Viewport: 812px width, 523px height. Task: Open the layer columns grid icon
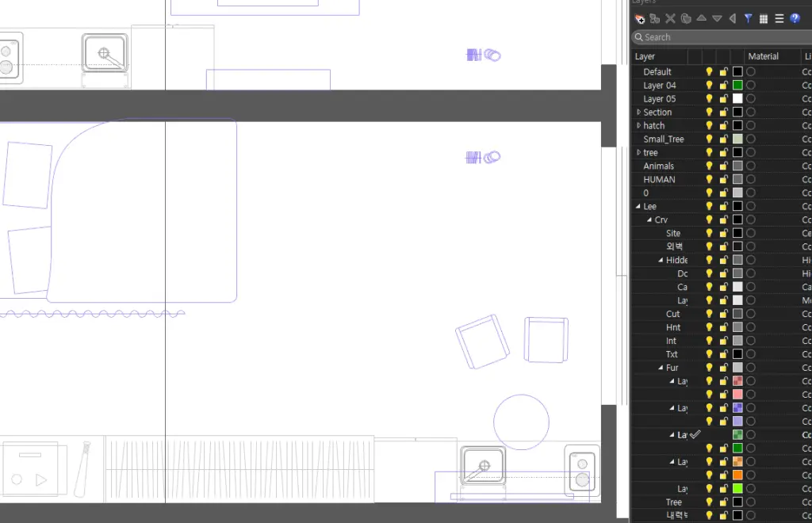point(764,19)
